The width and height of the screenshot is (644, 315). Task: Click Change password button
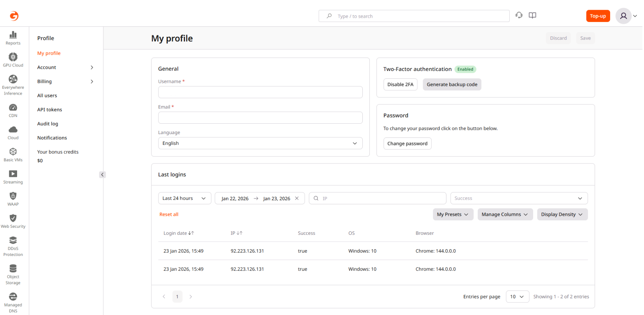[x=407, y=143]
